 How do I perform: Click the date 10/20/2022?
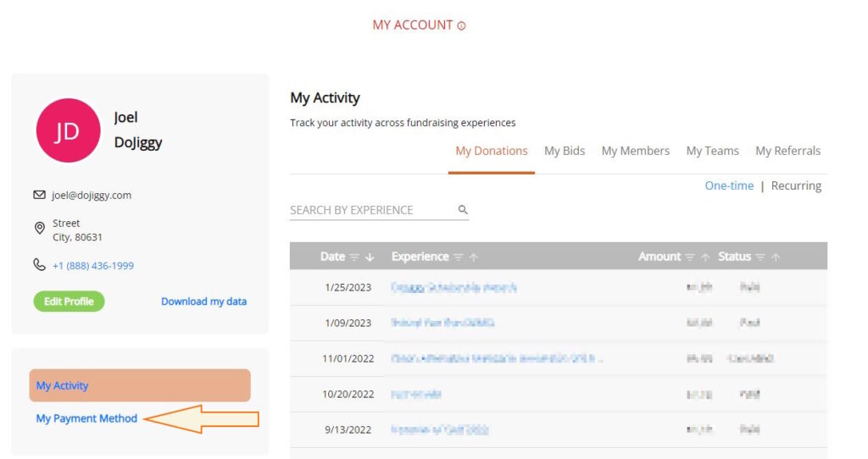(348, 395)
